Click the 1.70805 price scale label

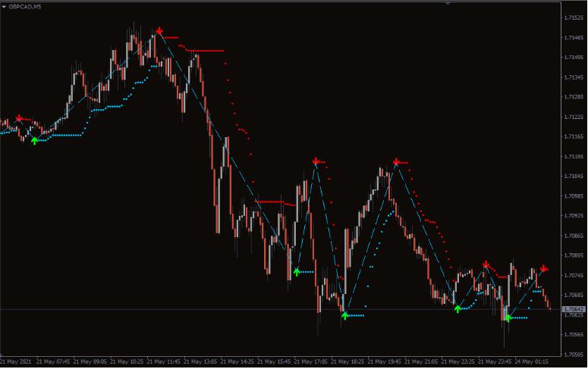click(574, 255)
